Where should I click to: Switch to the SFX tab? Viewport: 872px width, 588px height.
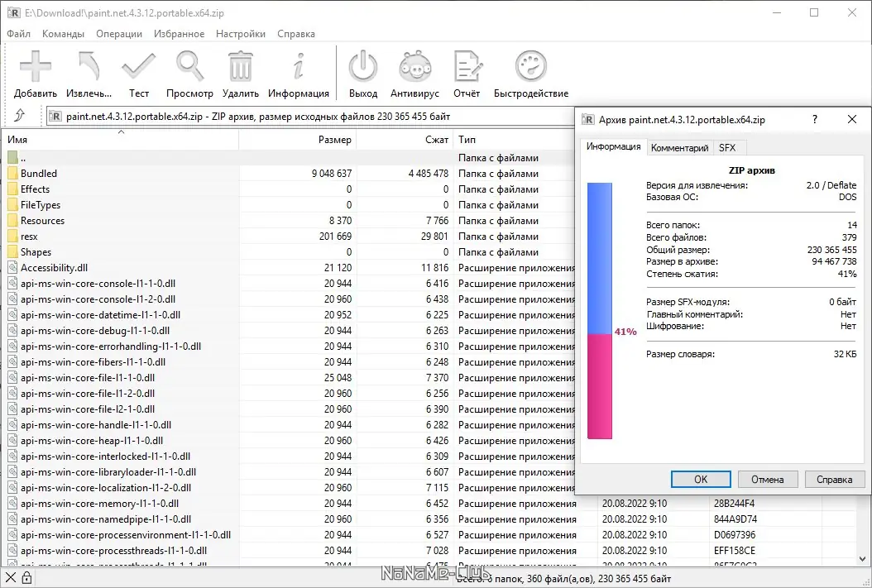(727, 148)
